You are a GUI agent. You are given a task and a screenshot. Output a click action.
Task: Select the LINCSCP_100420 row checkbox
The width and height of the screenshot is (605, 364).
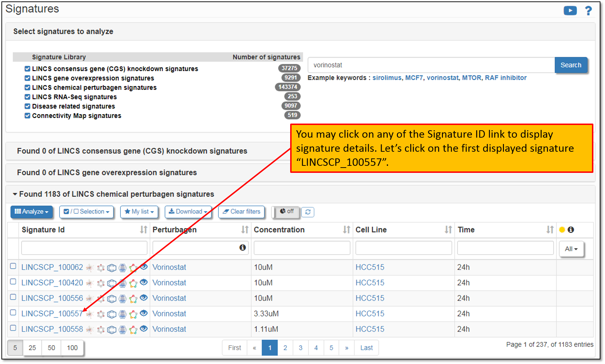point(13,281)
